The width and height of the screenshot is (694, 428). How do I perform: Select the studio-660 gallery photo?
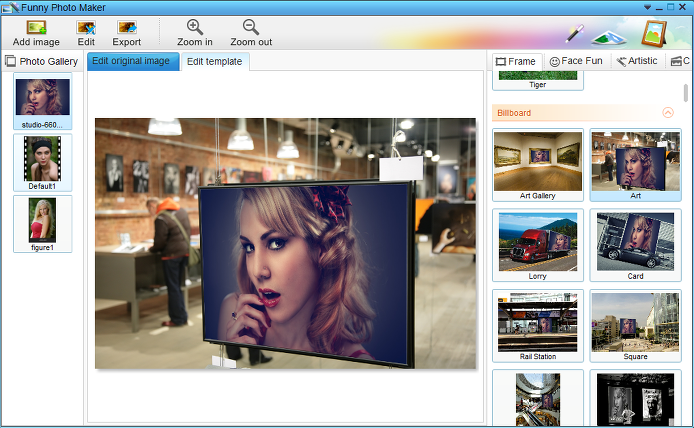42,101
